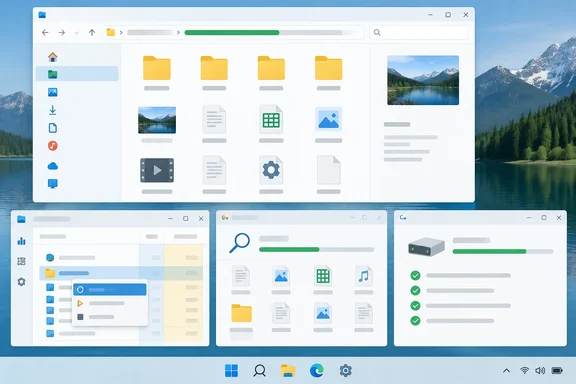Select the spreadsheet file in the main Explorer grid

(271, 119)
